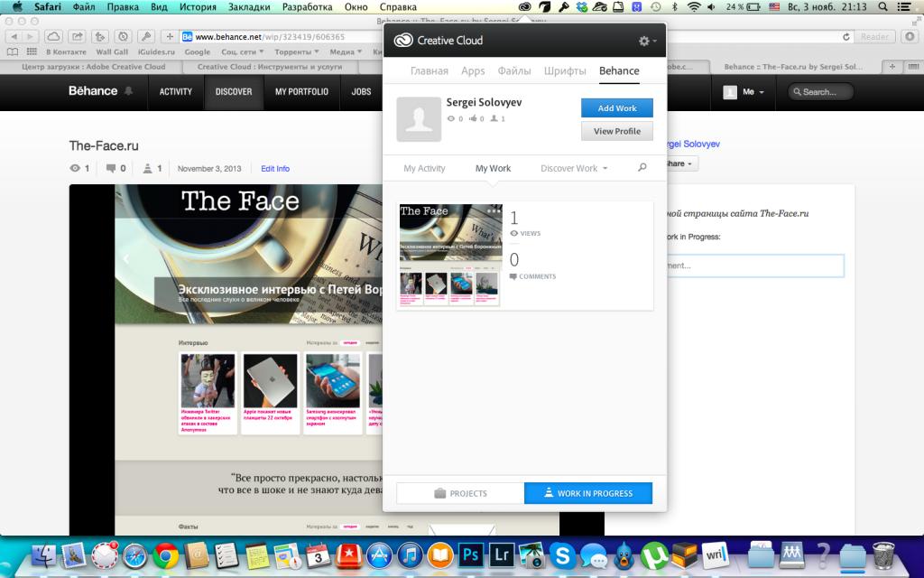
Task: Click the Edit Info link
Action: 275,169
